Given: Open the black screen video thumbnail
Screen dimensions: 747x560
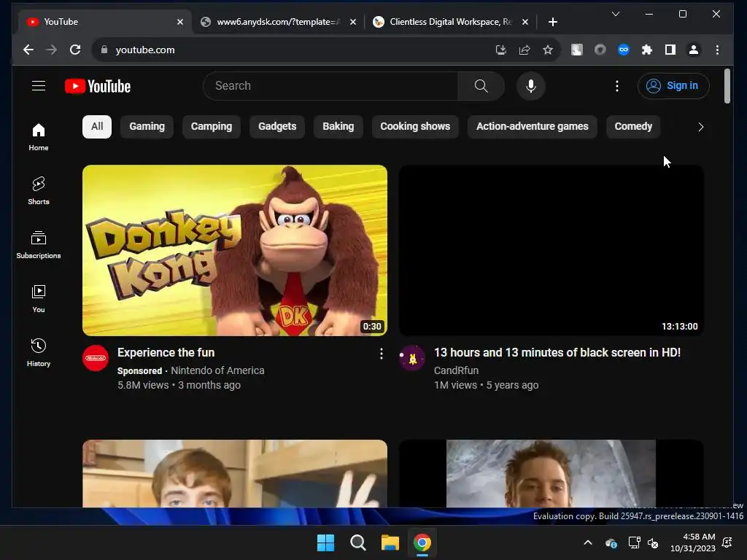Looking at the screenshot, I should (551, 251).
